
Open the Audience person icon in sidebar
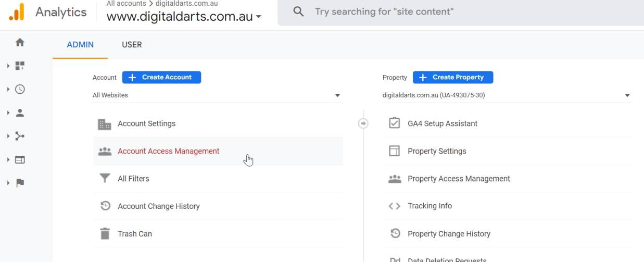coord(20,113)
